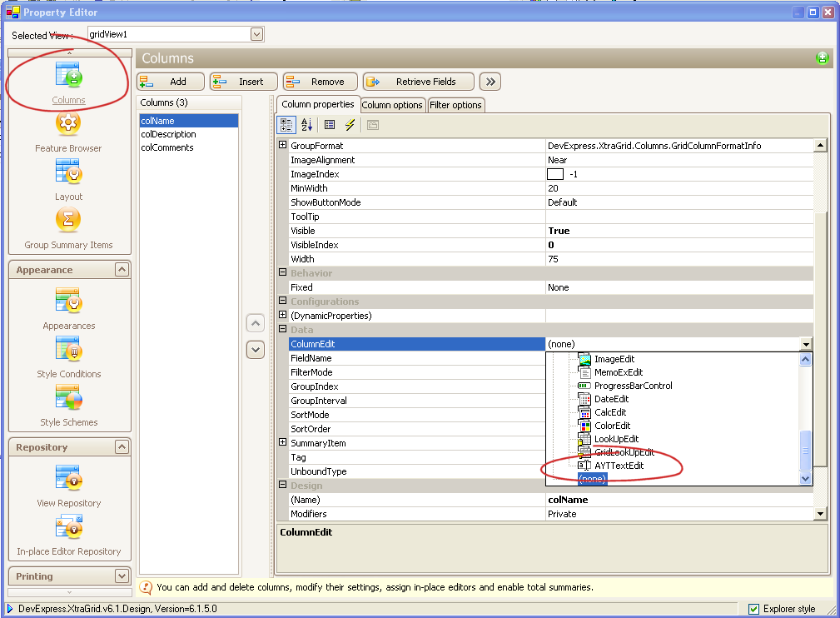Screen dimensions: 840x618
Task: Open the Layout page icon
Action: pyautogui.click(x=68, y=172)
